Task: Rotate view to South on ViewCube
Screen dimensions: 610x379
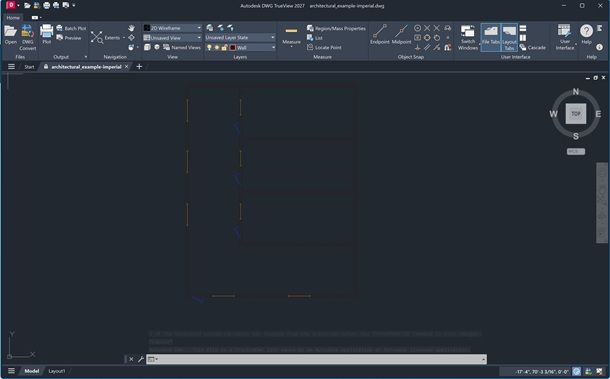Action: [575, 136]
